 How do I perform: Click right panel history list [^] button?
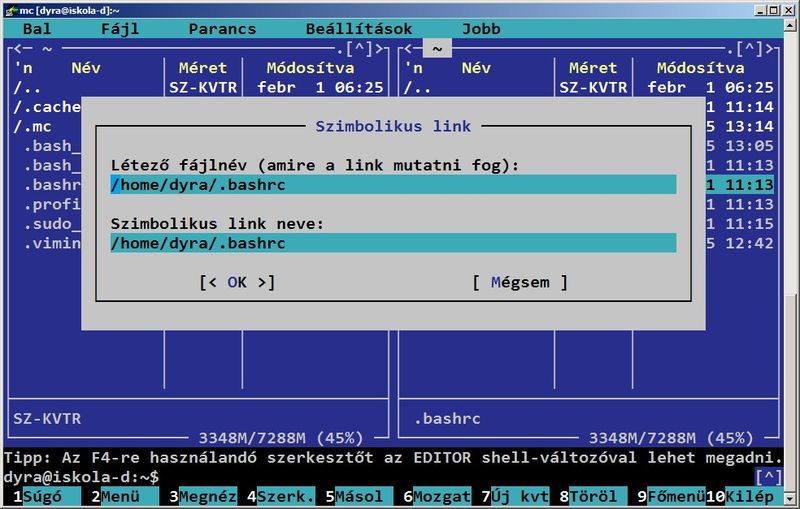(x=750, y=49)
